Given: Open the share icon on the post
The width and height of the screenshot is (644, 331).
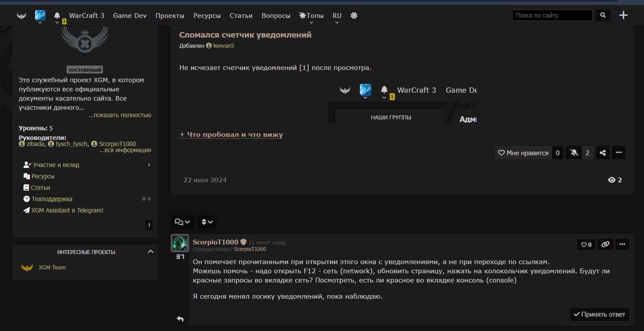Looking at the screenshot, I should point(602,153).
